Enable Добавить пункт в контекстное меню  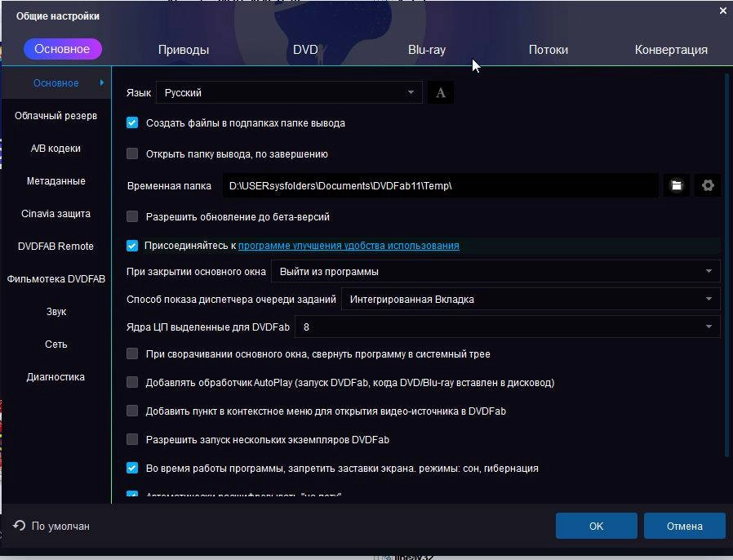coord(132,411)
